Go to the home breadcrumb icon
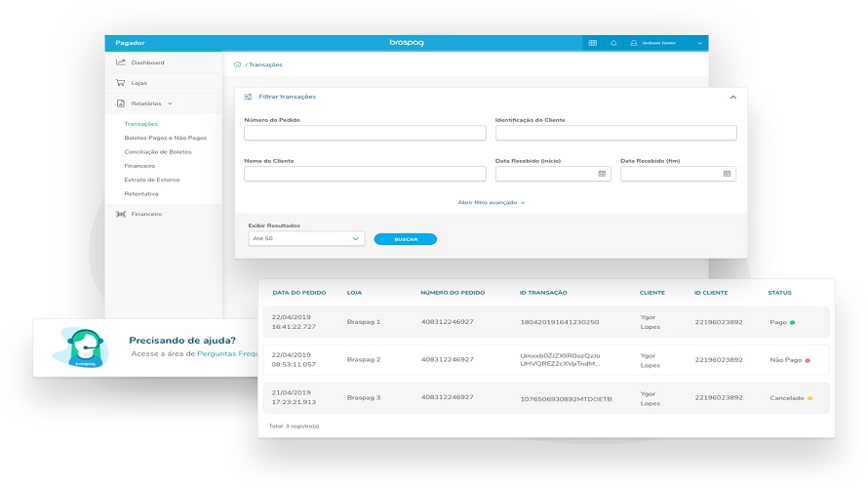This screenshot has height=488, width=868. click(238, 64)
